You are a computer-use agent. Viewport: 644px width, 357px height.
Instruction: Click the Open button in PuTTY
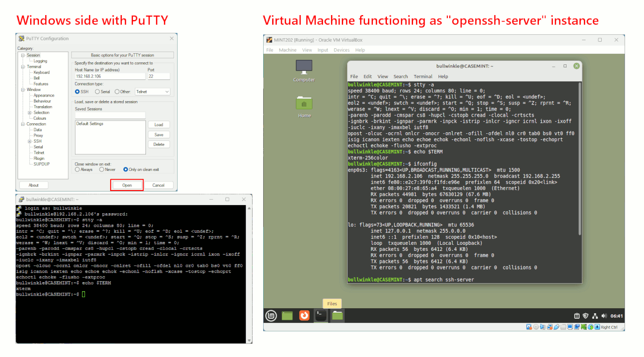127,185
